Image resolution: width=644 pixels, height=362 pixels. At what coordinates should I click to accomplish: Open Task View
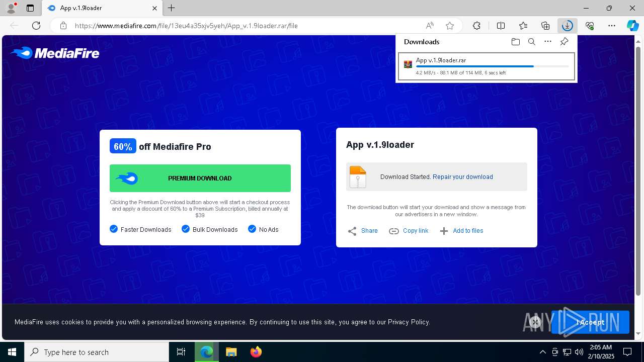pyautogui.click(x=181, y=352)
